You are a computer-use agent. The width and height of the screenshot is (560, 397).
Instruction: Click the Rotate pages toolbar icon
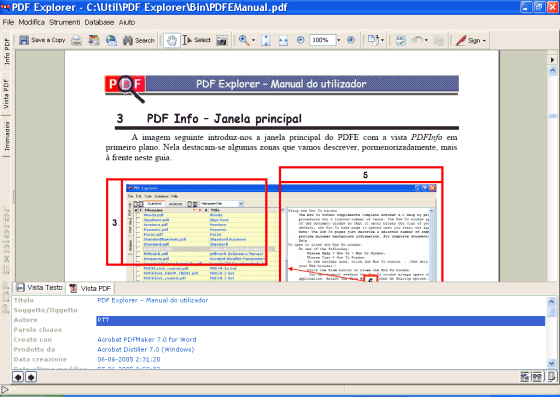pos(373,40)
